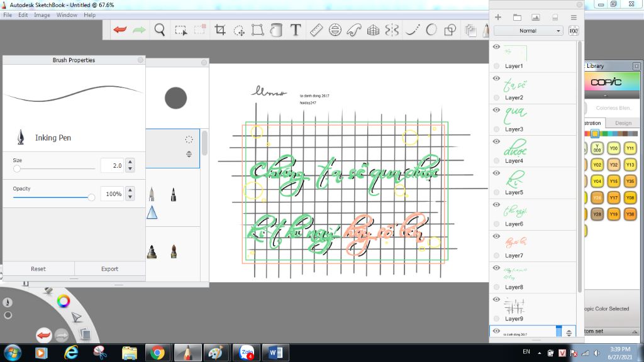Screen dimensions: 644x362
Task: Open the Window menu
Action: 67,15
